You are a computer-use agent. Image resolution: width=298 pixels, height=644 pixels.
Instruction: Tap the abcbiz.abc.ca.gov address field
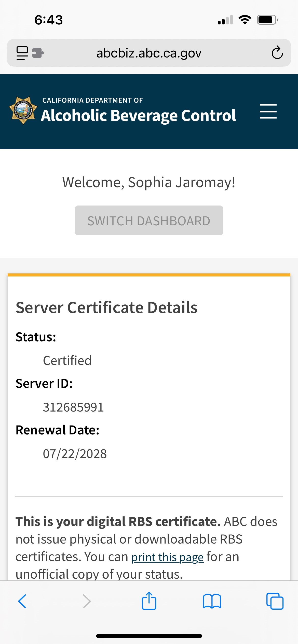pos(149,53)
